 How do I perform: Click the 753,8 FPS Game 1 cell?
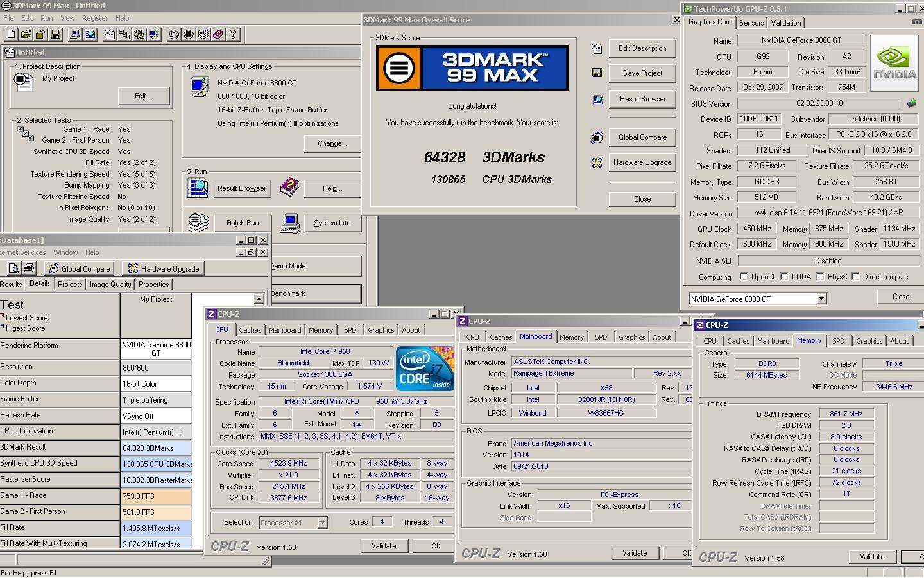[x=155, y=496]
